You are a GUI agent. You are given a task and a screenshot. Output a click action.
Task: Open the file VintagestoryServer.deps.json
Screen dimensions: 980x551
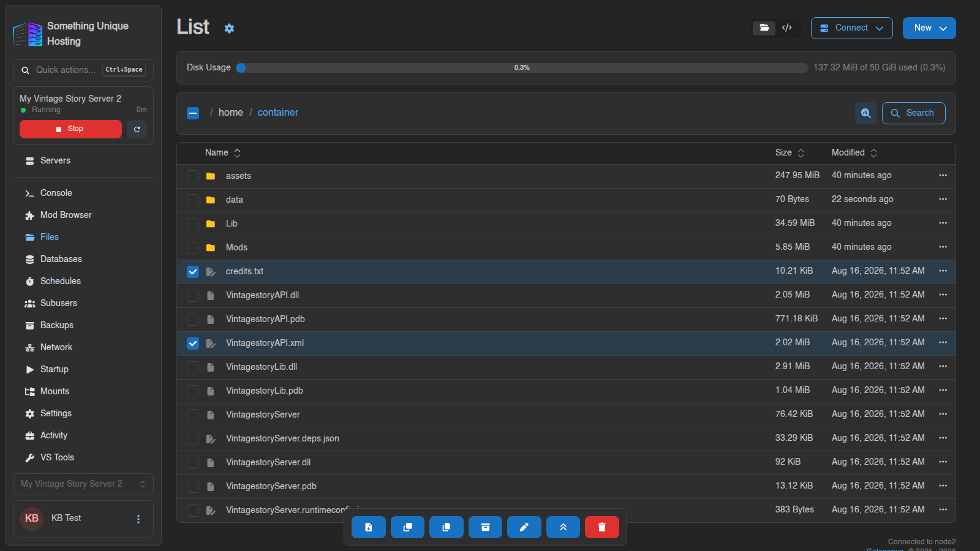[282, 438]
